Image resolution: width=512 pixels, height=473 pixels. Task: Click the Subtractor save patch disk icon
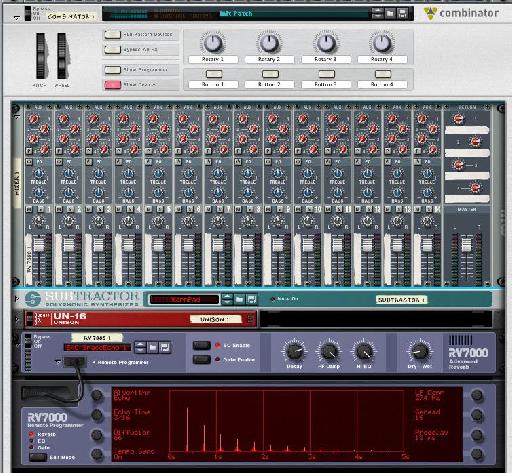[x=251, y=299]
